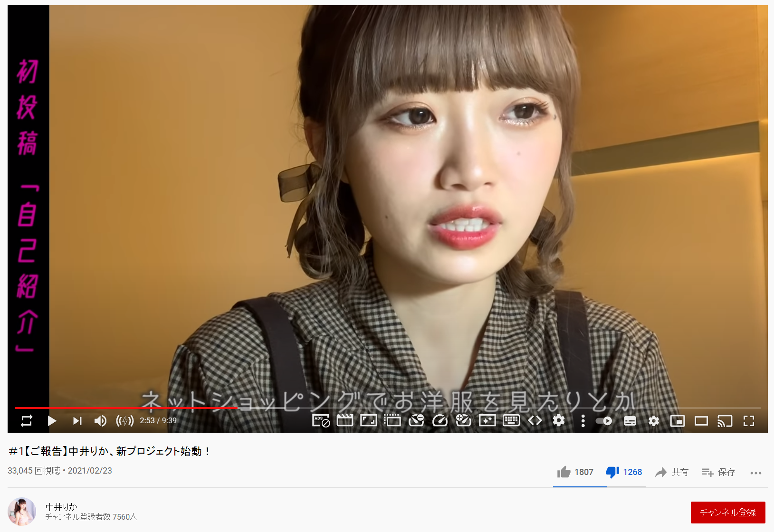Click the thumbs down button showing 1268

624,472
